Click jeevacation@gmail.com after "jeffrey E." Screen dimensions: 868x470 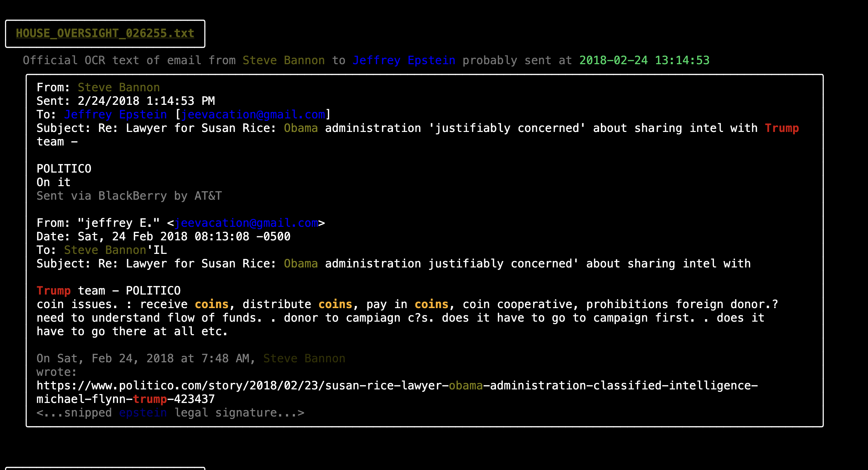pyautogui.click(x=246, y=223)
